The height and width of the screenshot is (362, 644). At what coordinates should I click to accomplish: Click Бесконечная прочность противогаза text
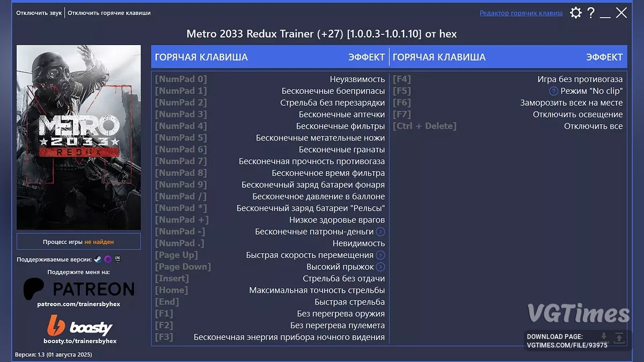[x=312, y=161]
